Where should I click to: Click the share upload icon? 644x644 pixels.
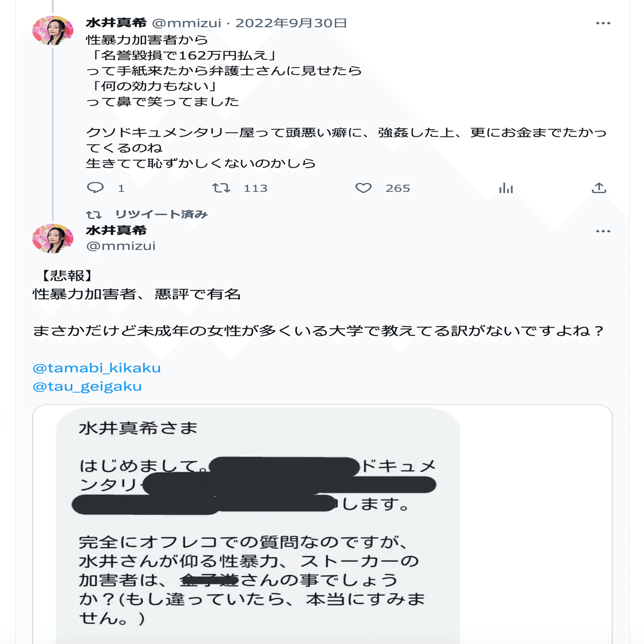(x=599, y=188)
